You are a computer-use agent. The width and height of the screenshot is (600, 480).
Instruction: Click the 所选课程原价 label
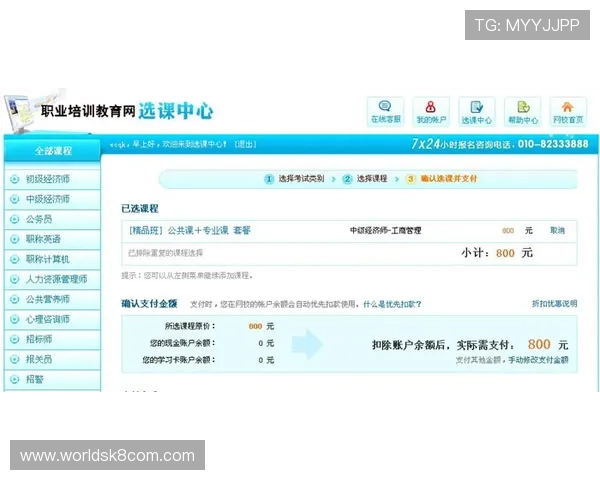tap(190, 326)
